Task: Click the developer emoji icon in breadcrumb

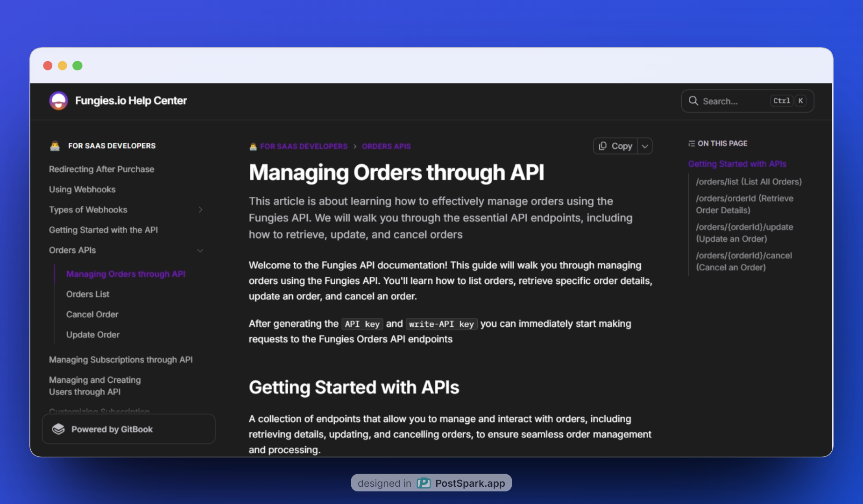Action: pyautogui.click(x=253, y=147)
